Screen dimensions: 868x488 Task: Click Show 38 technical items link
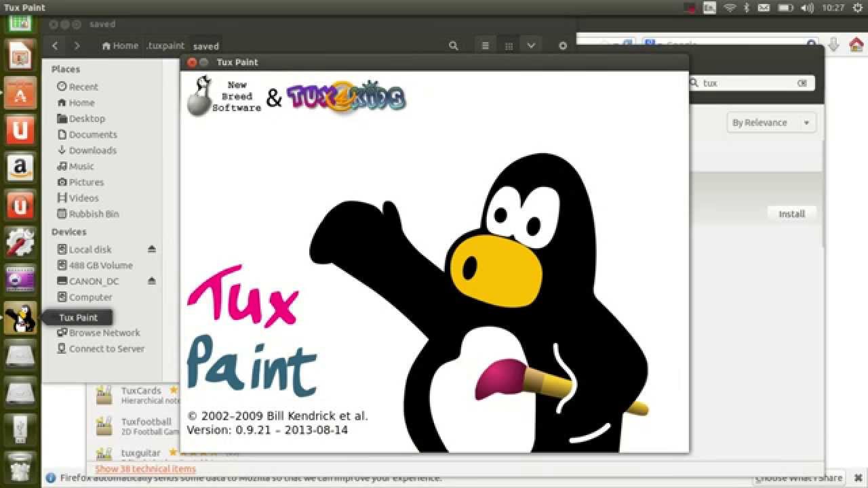(145, 468)
